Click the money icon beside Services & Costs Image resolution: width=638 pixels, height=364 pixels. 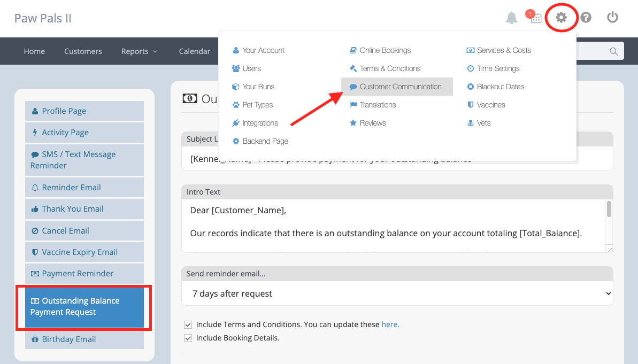[471, 50]
